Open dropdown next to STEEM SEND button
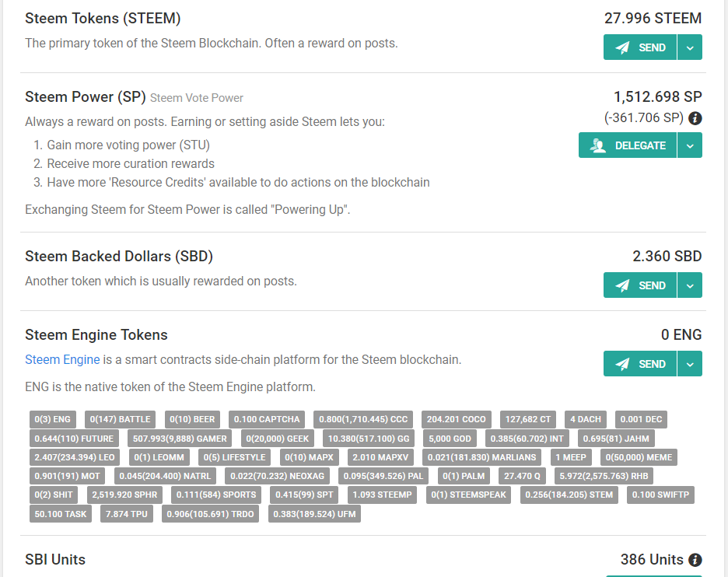The height and width of the screenshot is (577, 728). (x=690, y=47)
